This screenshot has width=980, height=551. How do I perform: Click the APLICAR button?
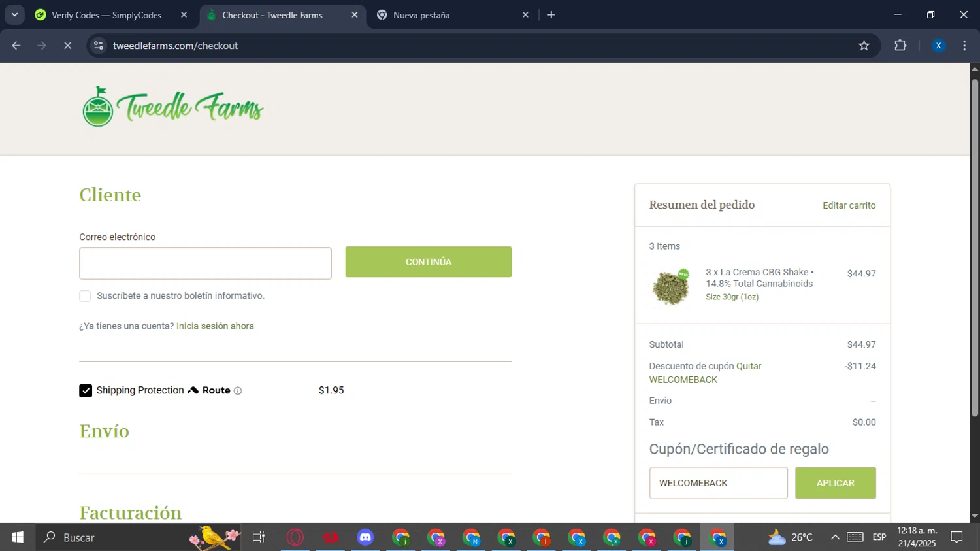tap(835, 483)
